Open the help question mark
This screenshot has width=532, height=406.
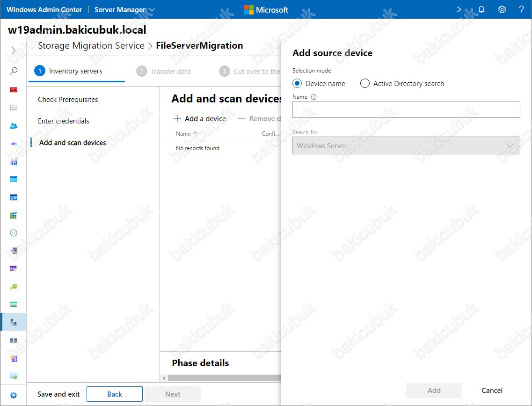click(x=522, y=9)
